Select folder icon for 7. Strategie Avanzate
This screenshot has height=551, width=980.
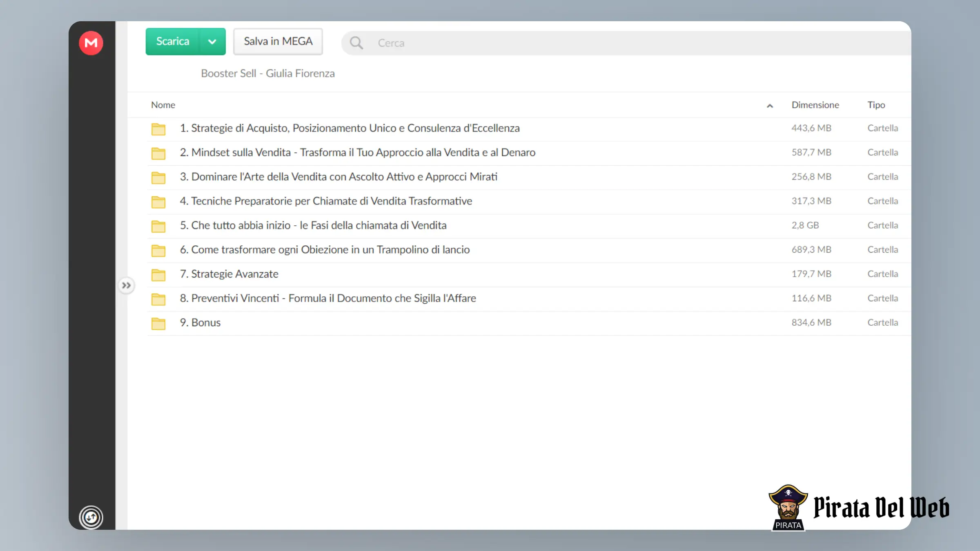[x=158, y=275]
